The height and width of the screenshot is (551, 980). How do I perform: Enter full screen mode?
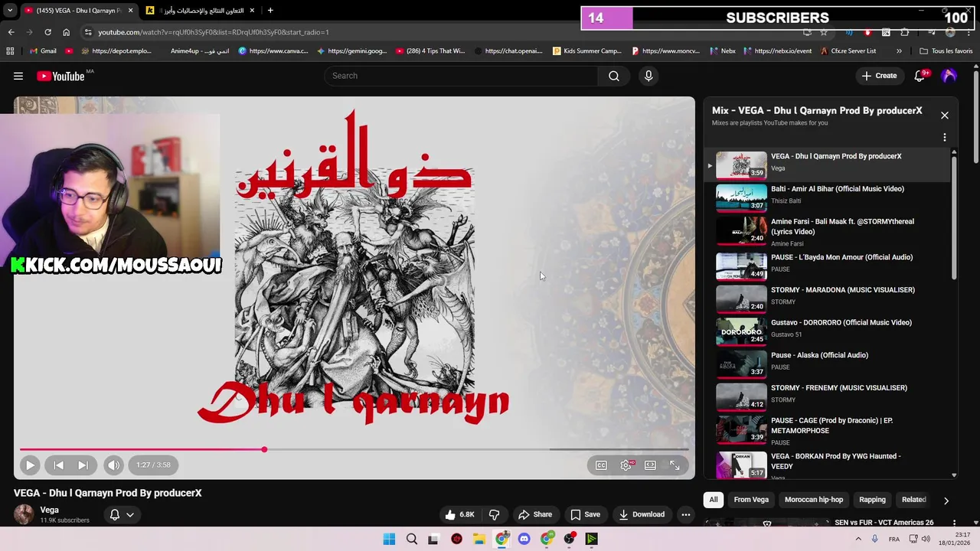tap(675, 465)
